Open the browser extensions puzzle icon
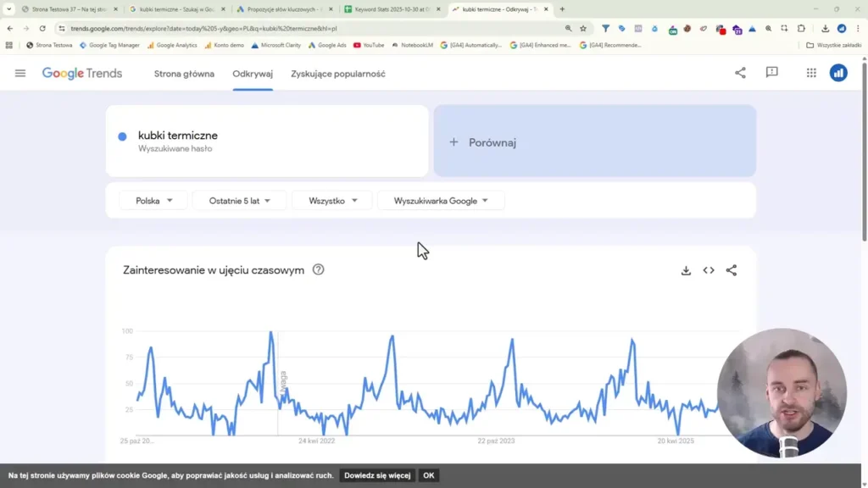This screenshot has width=868, height=488. pos(801,28)
